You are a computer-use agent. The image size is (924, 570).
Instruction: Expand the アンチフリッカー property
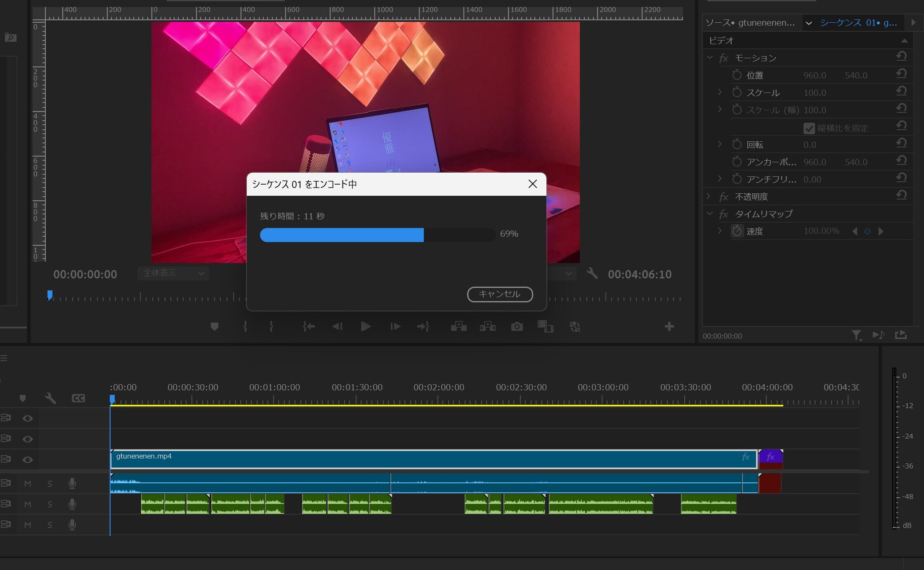720,179
